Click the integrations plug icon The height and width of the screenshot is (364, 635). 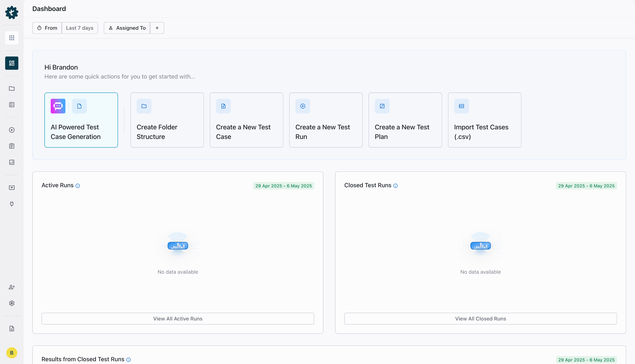click(12, 204)
